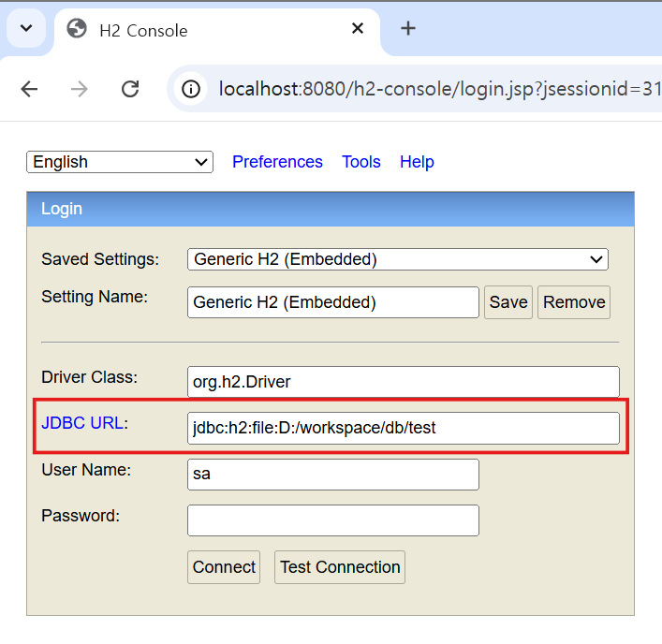Open the English language dropdown
This screenshot has height=644, width=662.
tap(120, 162)
